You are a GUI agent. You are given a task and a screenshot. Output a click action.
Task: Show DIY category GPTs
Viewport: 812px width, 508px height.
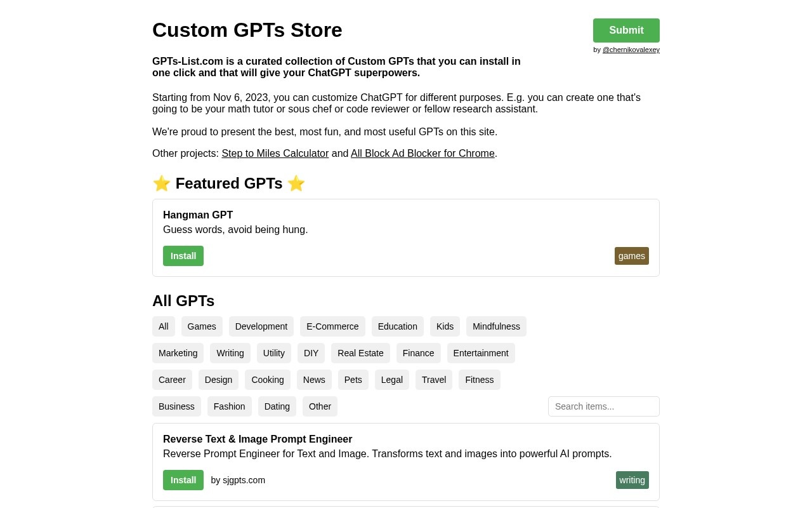tap(311, 353)
